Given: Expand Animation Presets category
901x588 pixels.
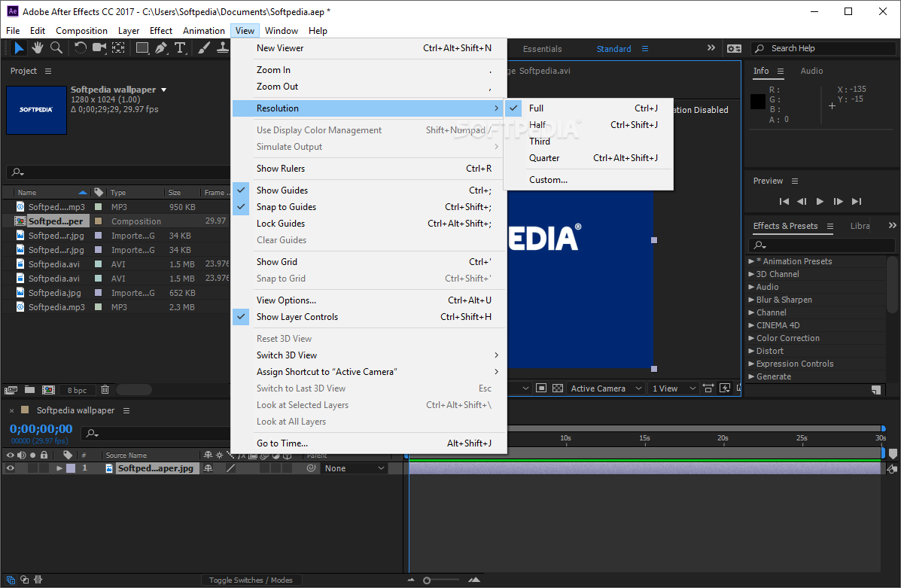Looking at the screenshot, I should 752,261.
